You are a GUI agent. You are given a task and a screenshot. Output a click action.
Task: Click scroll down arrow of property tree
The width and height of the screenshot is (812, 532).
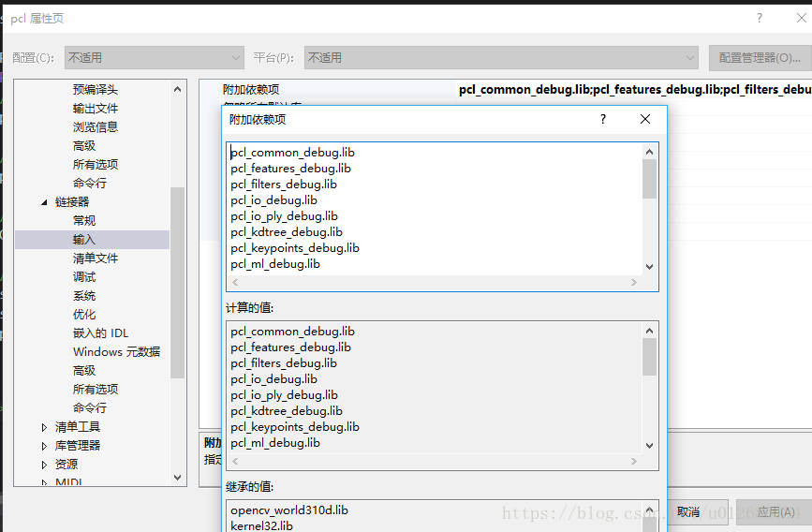coord(178,478)
